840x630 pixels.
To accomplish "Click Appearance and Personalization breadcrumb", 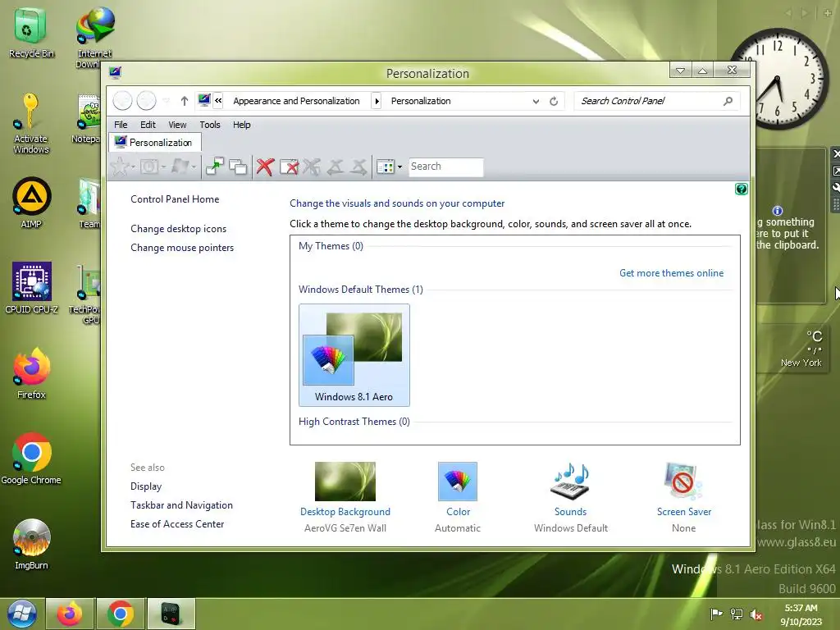I will pyautogui.click(x=296, y=101).
